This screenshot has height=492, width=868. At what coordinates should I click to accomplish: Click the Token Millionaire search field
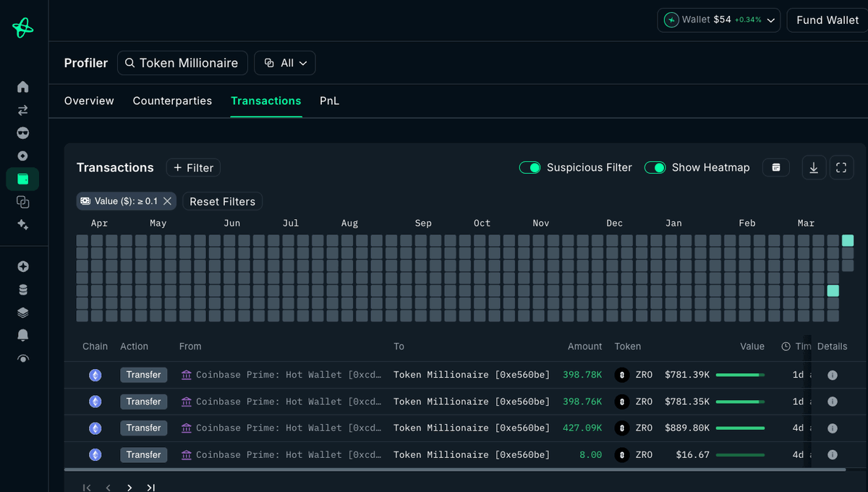[x=182, y=63]
